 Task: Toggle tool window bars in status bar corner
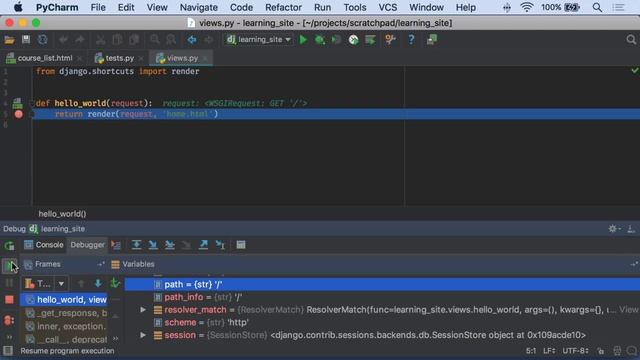click(x=8, y=351)
